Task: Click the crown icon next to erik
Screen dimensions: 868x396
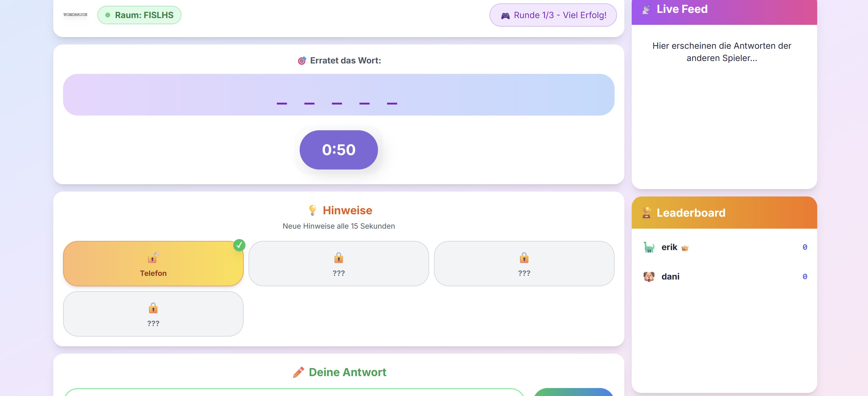Action: [x=685, y=248]
